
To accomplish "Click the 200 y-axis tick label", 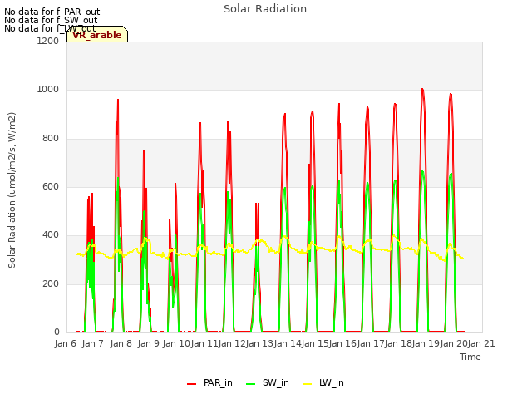I will coord(51,283).
